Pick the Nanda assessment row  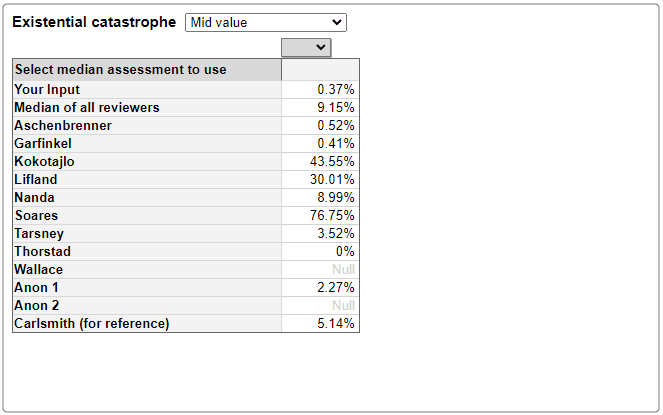pyautogui.click(x=186, y=198)
